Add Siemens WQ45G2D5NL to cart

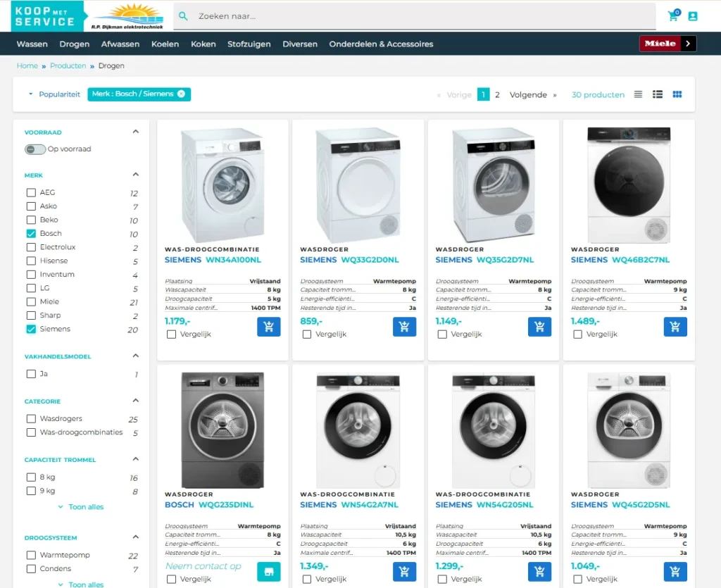[x=675, y=572]
